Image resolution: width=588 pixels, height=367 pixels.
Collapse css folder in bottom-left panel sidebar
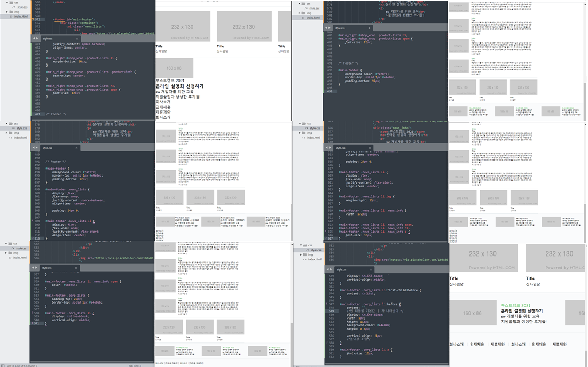coord(6,243)
